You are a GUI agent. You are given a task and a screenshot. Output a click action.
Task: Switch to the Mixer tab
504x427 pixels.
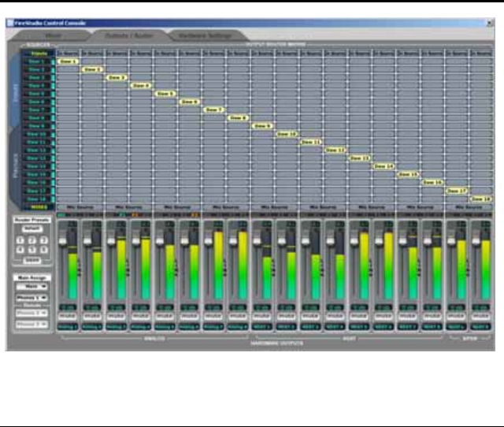click(54, 35)
